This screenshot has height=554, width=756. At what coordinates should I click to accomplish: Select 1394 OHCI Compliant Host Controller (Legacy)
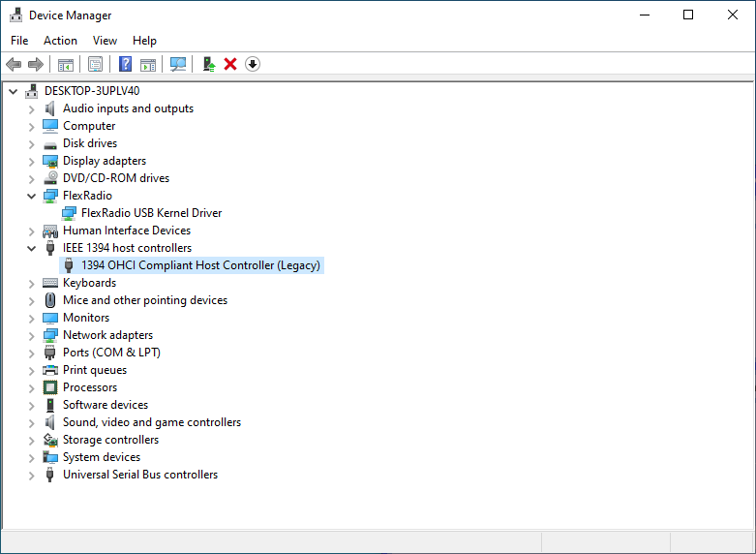[x=200, y=265]
